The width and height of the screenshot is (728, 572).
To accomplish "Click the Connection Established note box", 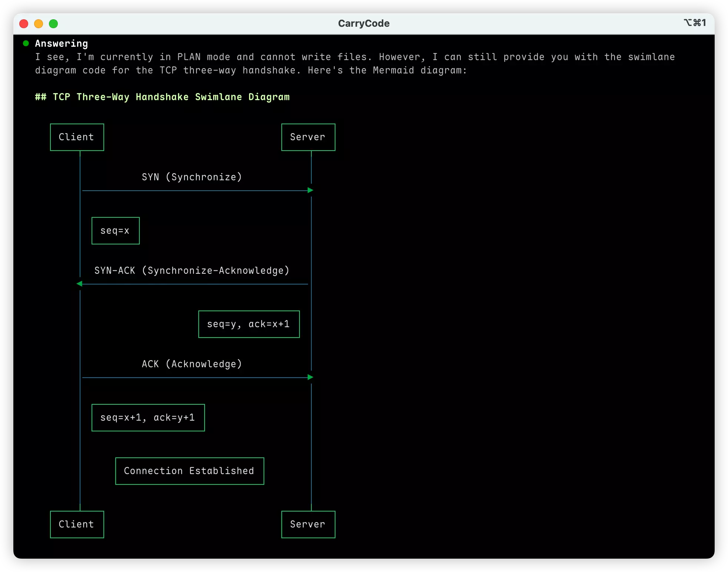I will click(x=190, y=471).
